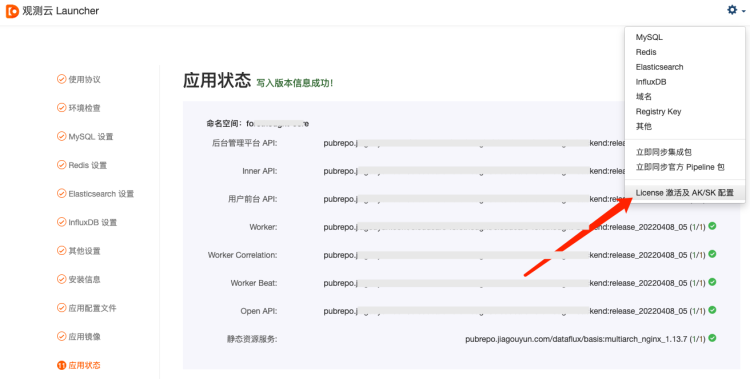Open the MySQL 设置 step
Screen dimensions: 750x379
click(x=91, y=137)
